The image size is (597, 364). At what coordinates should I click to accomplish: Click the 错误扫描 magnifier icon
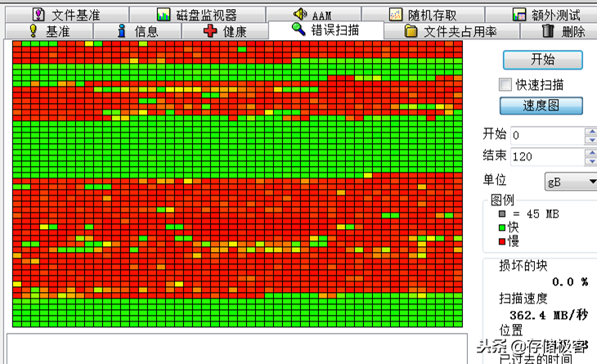click(x=298, y=29)
